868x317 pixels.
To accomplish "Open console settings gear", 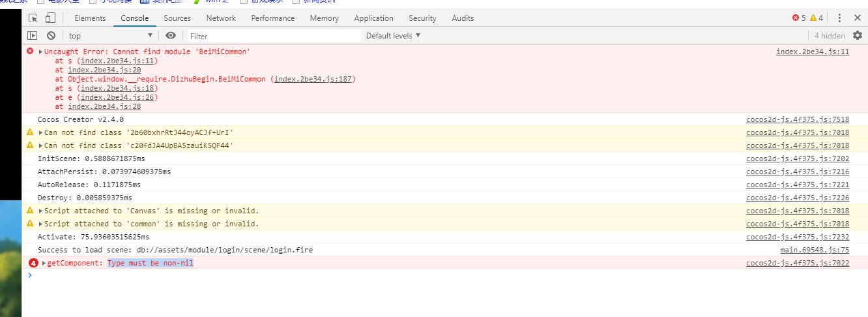I will (858, 36).
